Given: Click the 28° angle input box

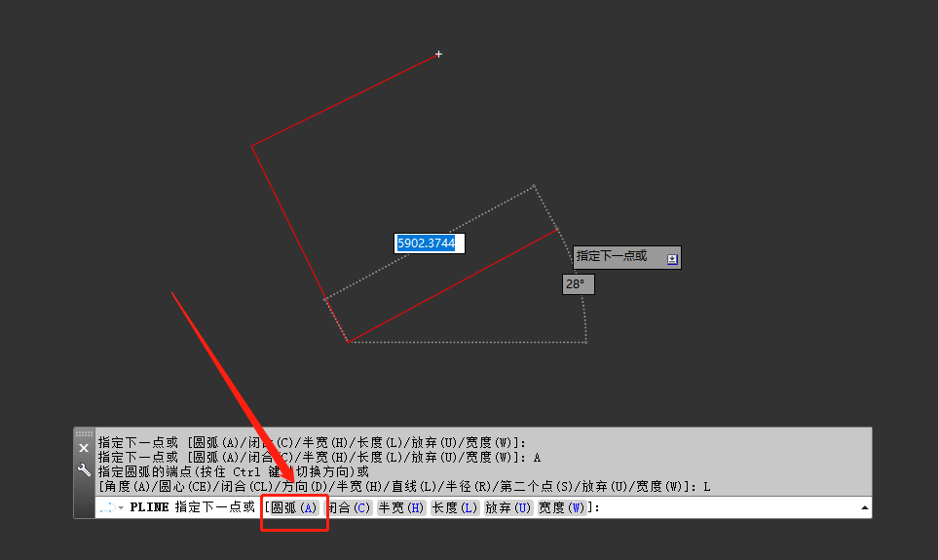Looking at the screenshot, I should click(578, 284).
